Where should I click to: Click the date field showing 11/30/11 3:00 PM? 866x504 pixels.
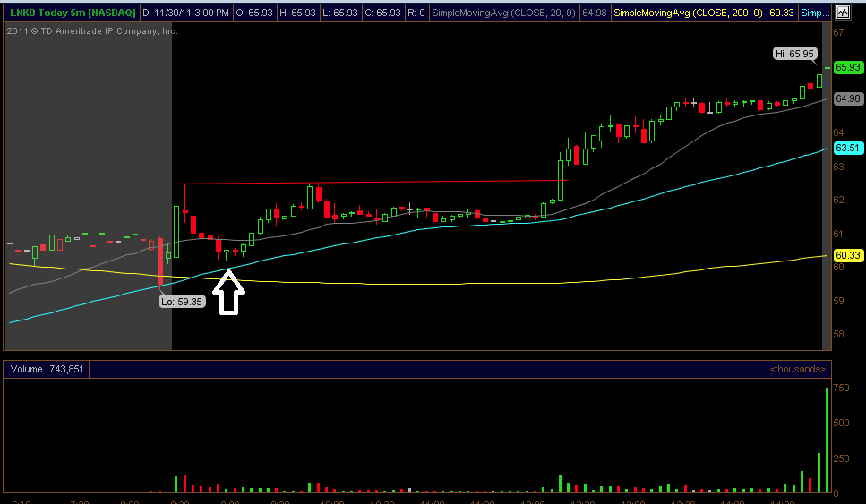[x=184, y=14]
